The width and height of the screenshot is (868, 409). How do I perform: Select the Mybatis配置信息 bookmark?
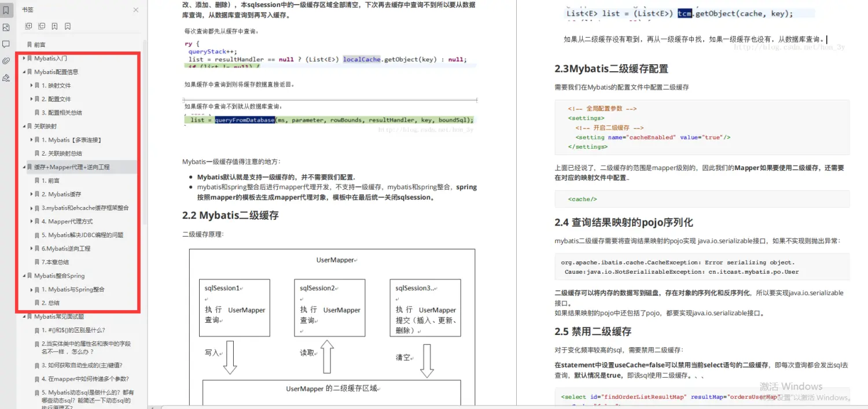(x=56, y=72)
